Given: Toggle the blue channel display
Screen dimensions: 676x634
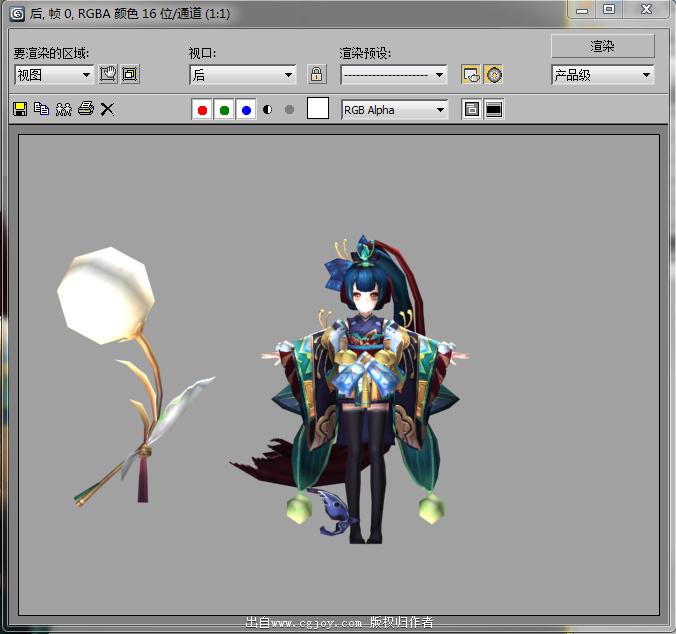Looking at the screenshot, I should [246, 109].
